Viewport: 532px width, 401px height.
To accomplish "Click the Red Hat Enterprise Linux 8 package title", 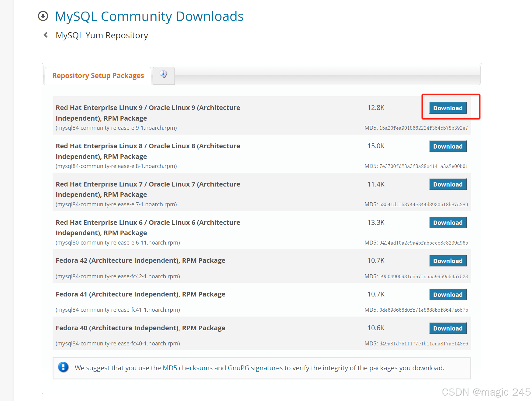I will [148, 151].
